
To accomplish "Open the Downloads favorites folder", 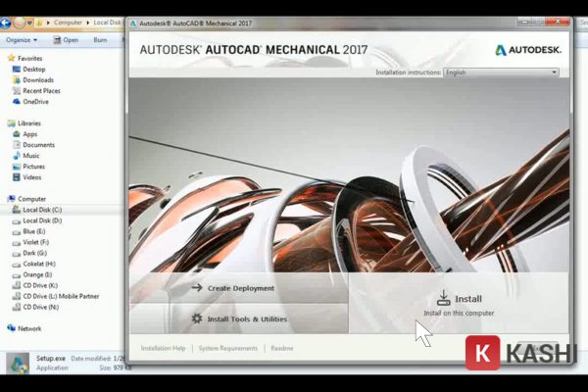I will coord(38,80).
